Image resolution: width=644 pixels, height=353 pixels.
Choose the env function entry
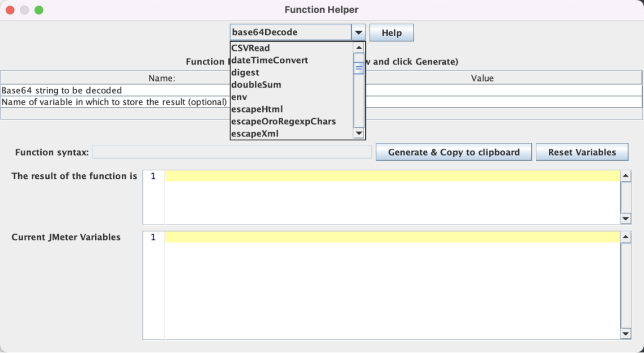click(x=240, y=97)
